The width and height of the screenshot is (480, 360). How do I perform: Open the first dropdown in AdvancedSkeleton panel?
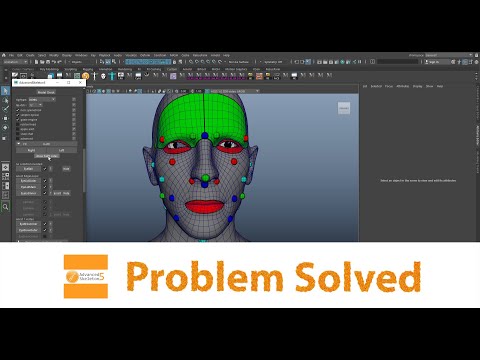tap(42, 99)
